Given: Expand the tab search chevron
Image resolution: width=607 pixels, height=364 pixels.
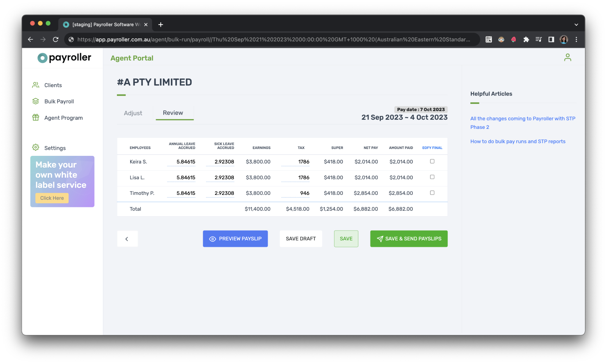Looking at the screenshot, I should [x=576, y=25].
